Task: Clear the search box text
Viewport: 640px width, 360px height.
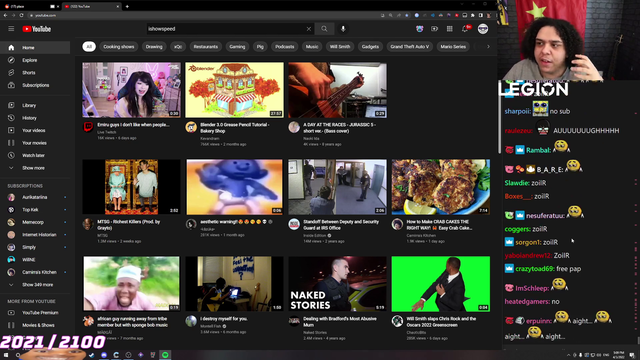Action: tap(309, 29)
